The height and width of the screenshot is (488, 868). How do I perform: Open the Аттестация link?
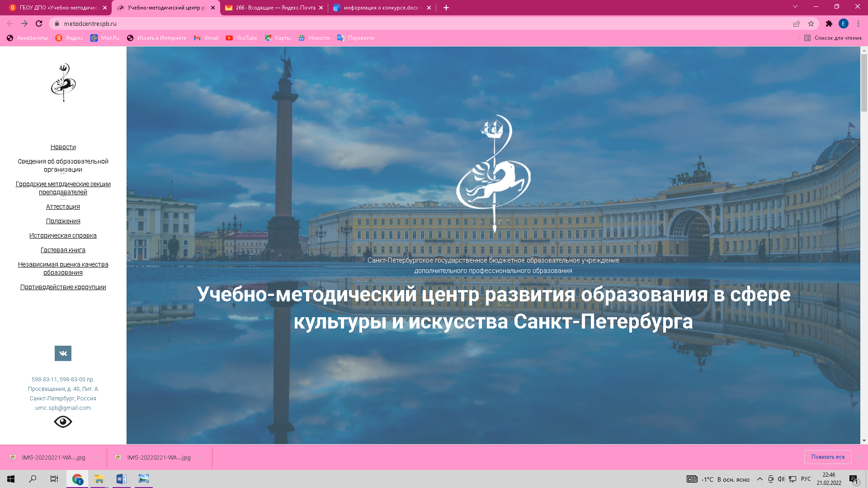coord(63,206)
